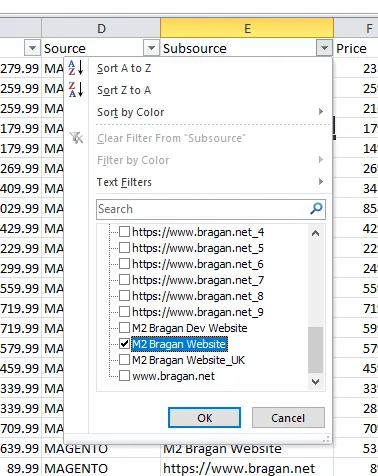Image resolution: width=378 pixels, height=476 pixels.
Task: Tick the www.bragan.net checkbox
Action: pos(124,375)
